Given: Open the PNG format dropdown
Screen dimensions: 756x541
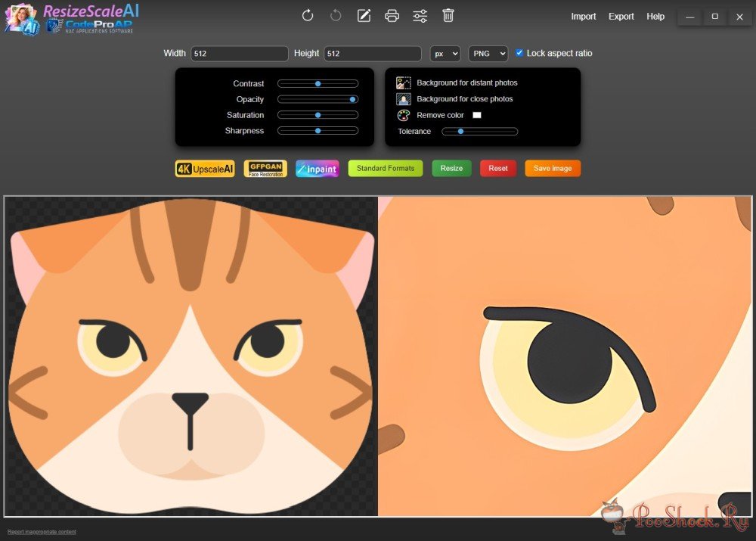Looking at the screenshot, I should pos(488,54).
